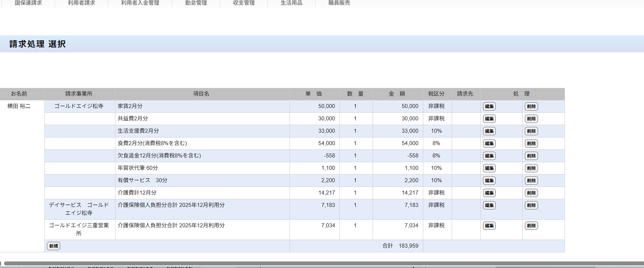Delete the 生活支援費2月分 entry
The image size is (644, 268).
tap(531, 131)
